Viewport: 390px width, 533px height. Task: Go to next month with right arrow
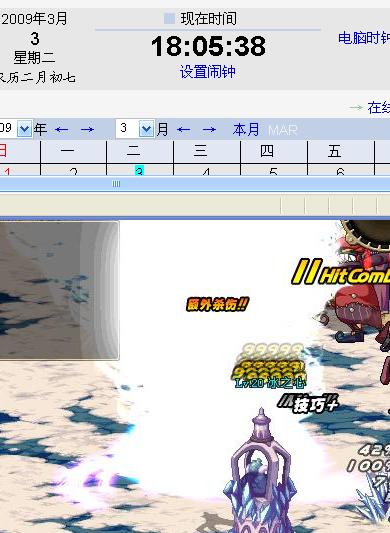tap(209, 130)
